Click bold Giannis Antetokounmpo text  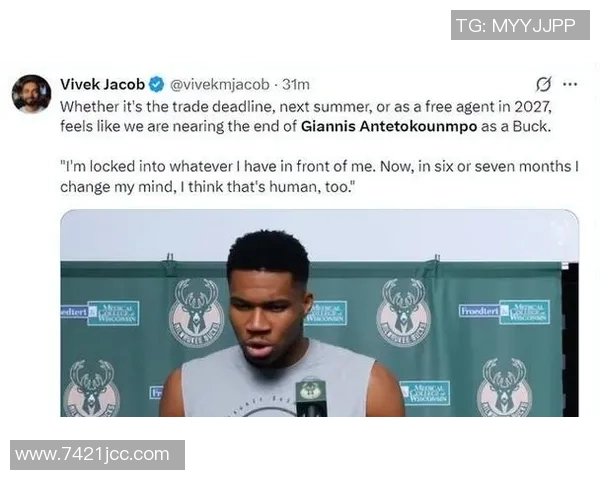(x=389, y=126)
